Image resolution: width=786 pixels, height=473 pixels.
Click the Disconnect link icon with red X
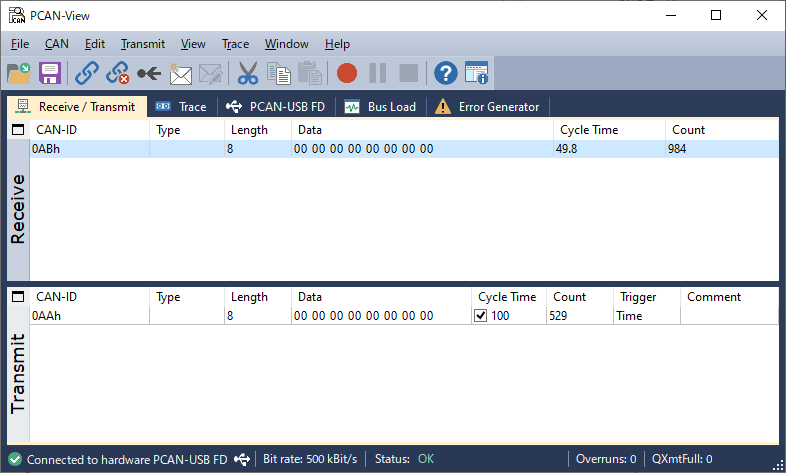(x=117, y=73)
